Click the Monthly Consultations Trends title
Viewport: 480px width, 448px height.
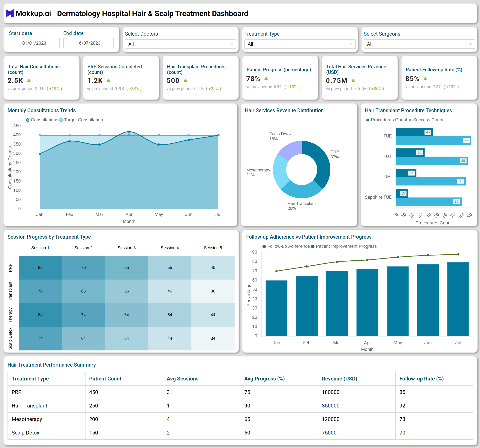coord(41,110)
